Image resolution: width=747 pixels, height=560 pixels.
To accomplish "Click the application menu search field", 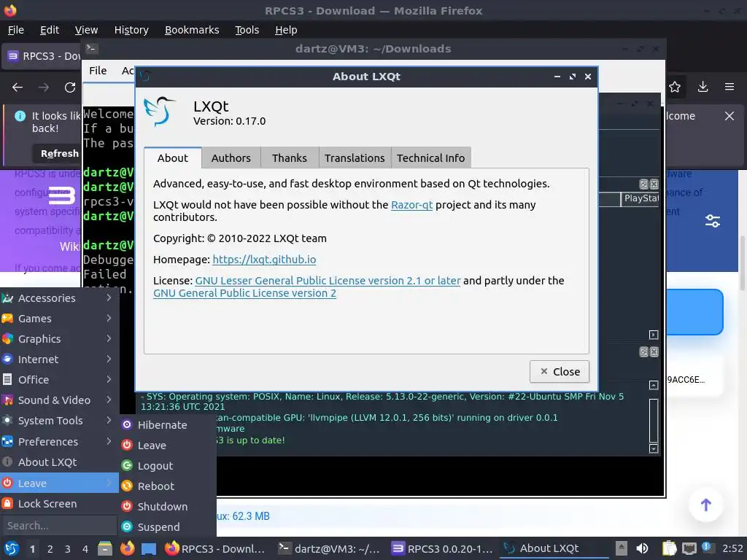I will click(59, 526).
